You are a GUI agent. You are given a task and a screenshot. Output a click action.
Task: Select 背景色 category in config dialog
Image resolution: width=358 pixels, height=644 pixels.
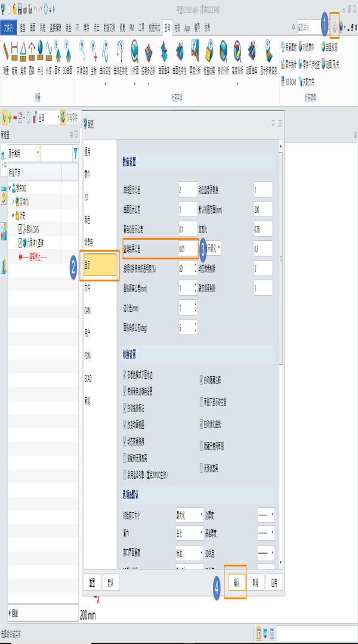100,242
